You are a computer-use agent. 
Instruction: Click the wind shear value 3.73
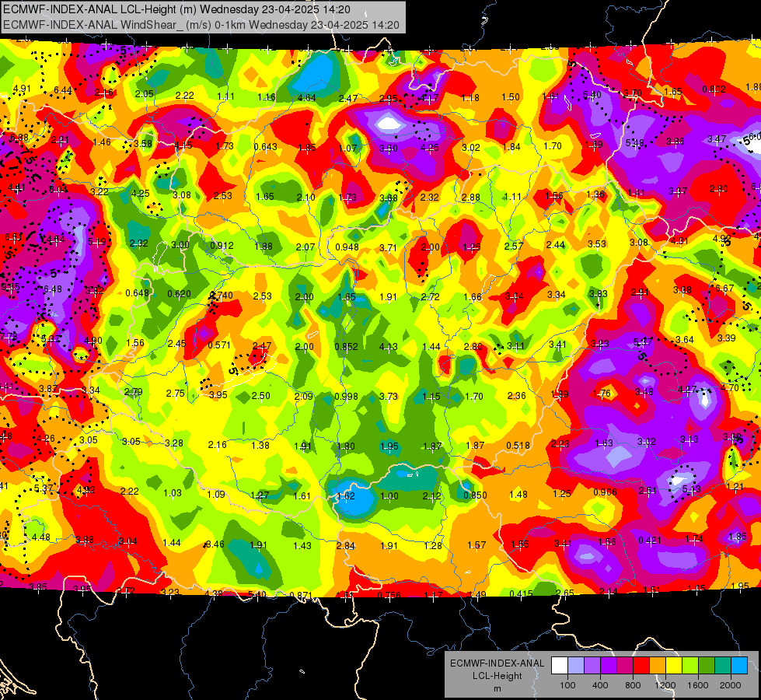tap(388, 397)
